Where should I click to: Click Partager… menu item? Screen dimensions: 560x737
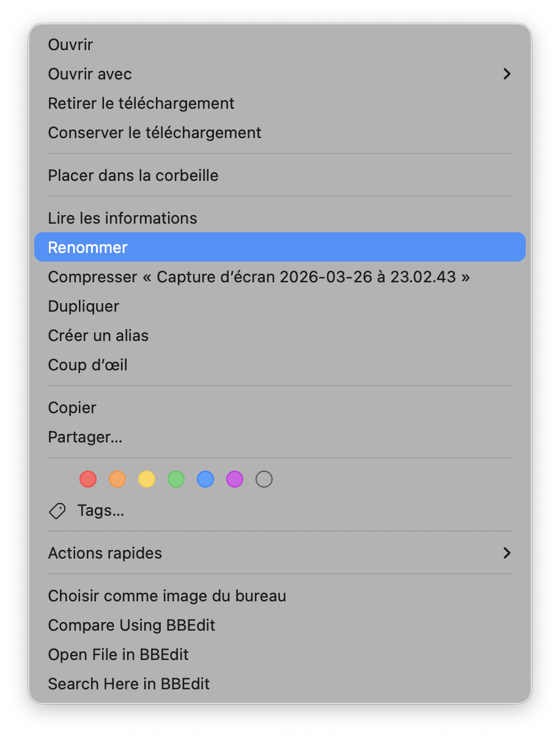(85, 437)
